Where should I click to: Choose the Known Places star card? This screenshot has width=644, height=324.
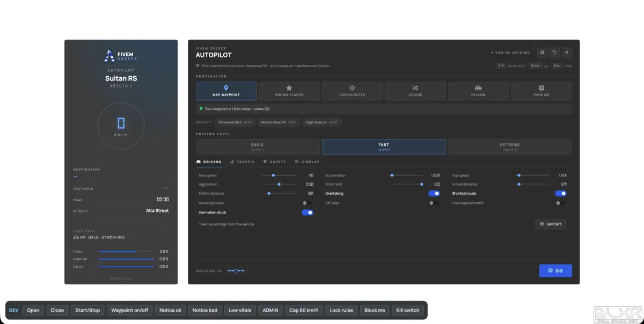[289, 91]
